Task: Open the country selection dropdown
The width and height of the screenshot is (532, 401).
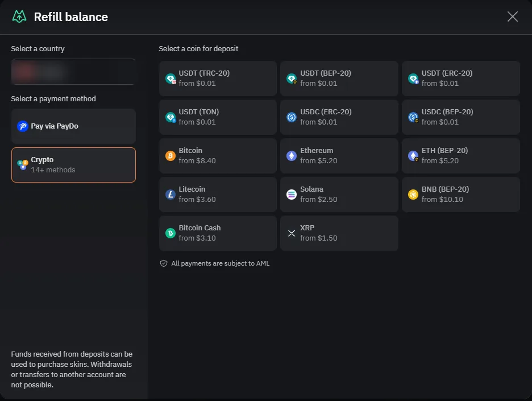Action: click(x=73, y=72)
